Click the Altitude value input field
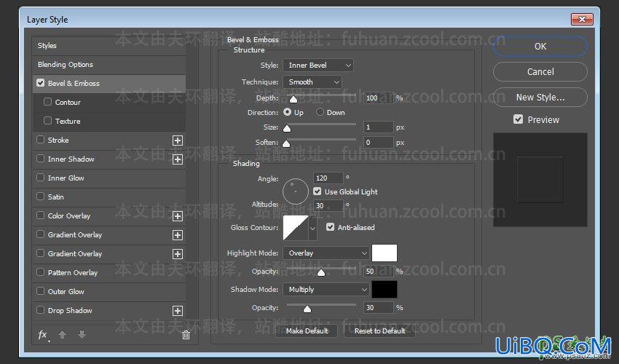The height and width of the screenshot is (364, 619). [328, 206]
